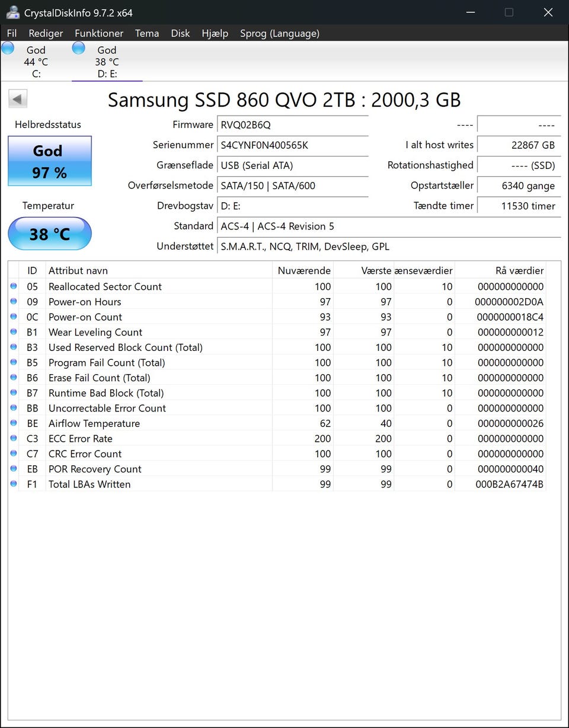This screenshot has height=728, width=569.
Task: Click Wear Leveling Count attribute name
Action: click(95, 332)
